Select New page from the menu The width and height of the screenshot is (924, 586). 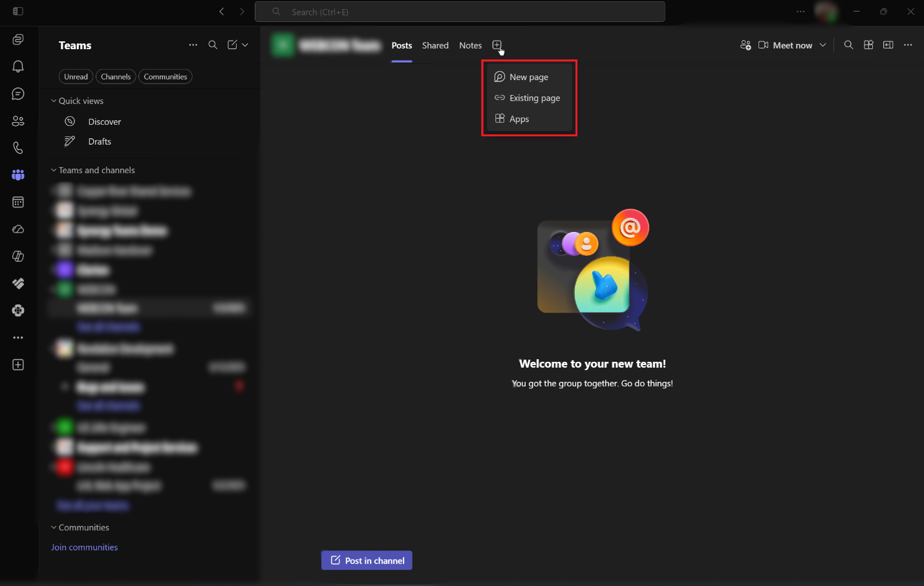530,77
